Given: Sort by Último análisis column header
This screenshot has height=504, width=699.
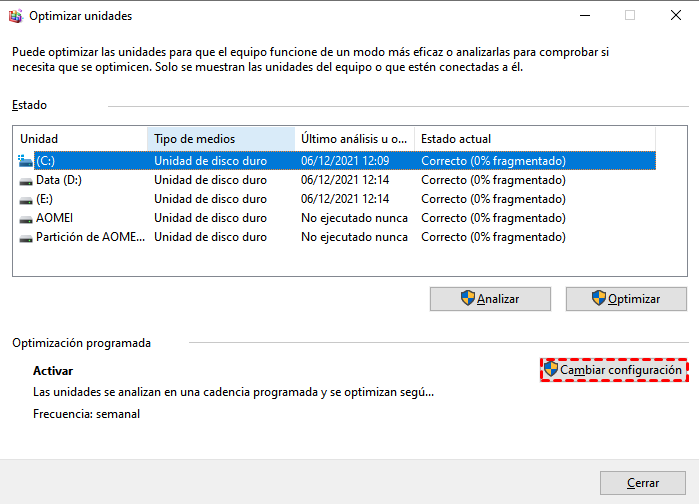Looking at the screenshot, I should pyautogui.click(x=354, y=138).
